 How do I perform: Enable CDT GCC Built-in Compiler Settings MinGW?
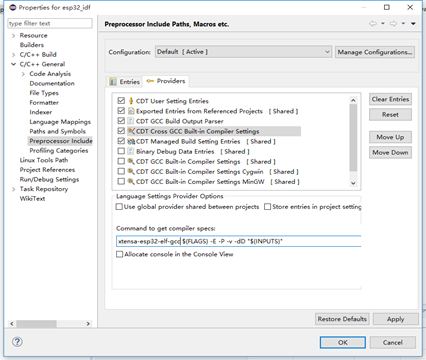point(121,181)
